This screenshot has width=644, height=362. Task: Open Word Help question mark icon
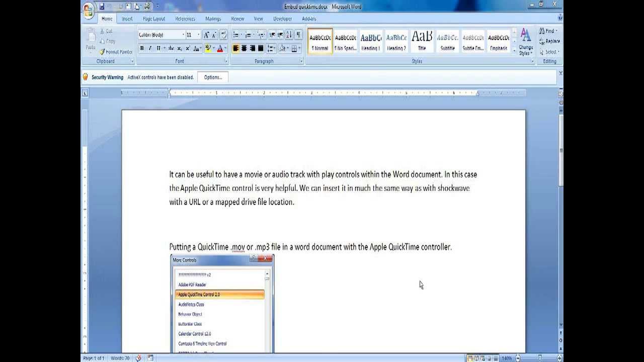pyautogui.click(x=560, y=18)
